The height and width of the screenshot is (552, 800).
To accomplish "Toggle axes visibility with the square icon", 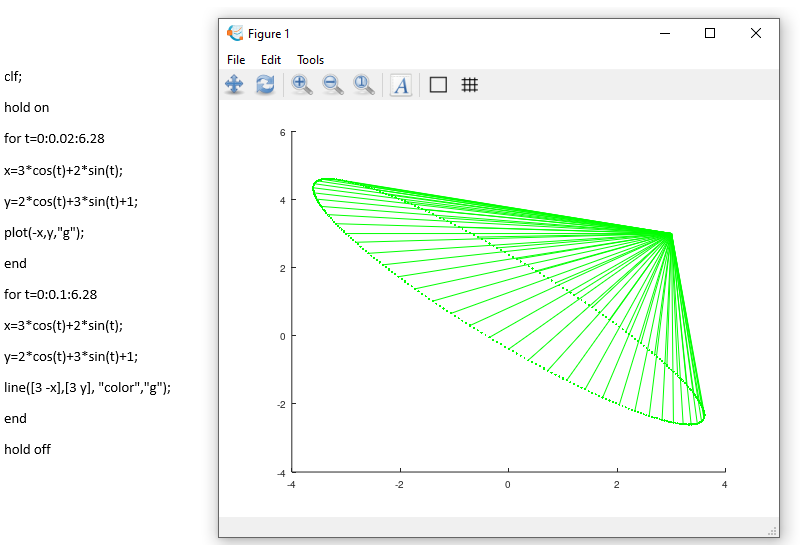I will pyautogui.click(x=438, y=85).
